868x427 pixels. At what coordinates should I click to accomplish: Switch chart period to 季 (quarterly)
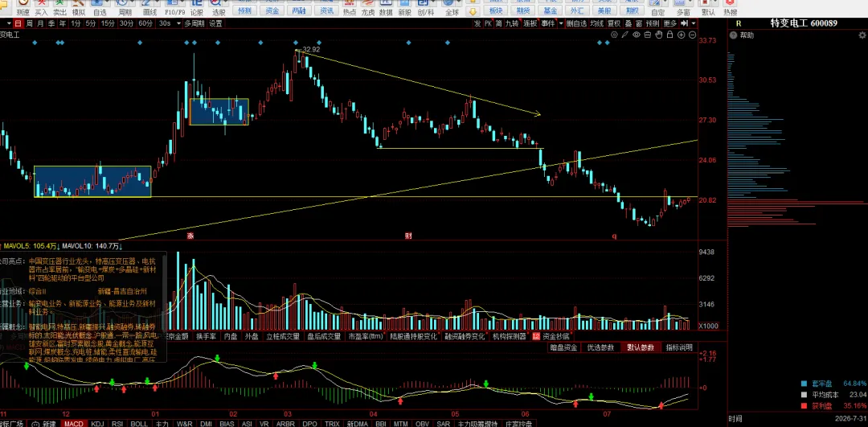pyautogui.click(x=51, y=23)
